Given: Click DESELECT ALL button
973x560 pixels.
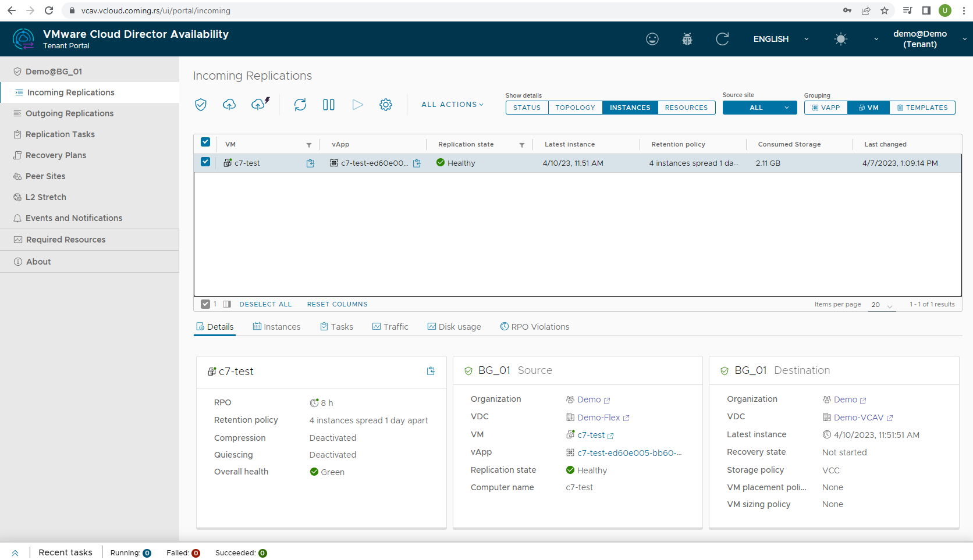Looking at the screenshot, I should click(265, 304).
